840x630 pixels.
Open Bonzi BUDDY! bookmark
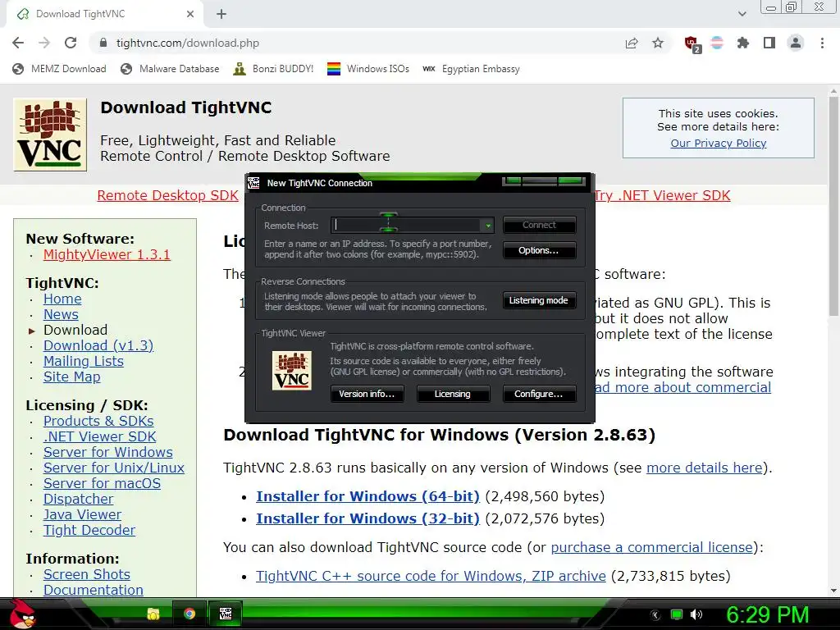click(x=273, y=69)
